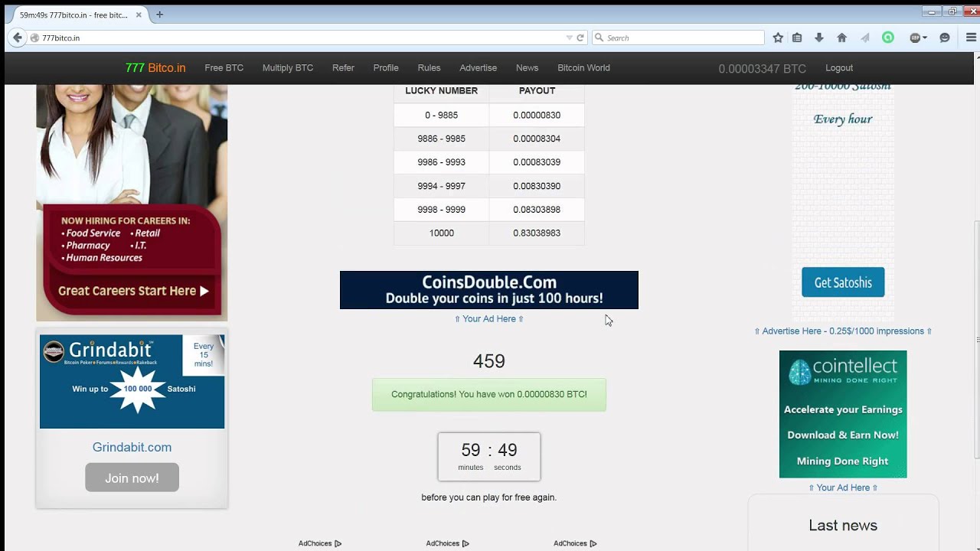980x551 pixels.
Task: Click the search magnifier icon
Action: click(x=599, y=37)
